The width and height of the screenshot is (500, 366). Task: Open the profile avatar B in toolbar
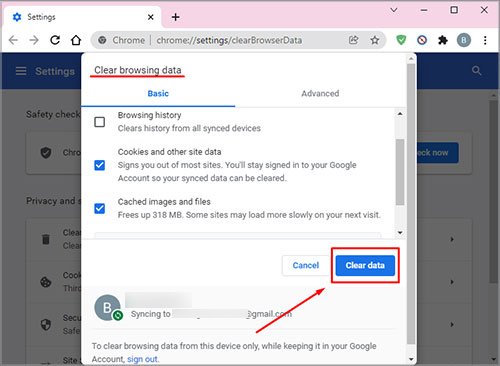464,40
